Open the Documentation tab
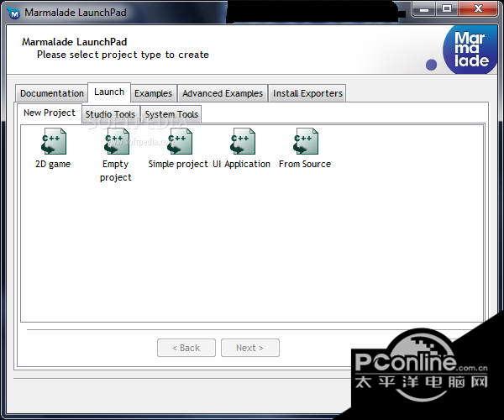The width and height of the screenshot is (504, 420). click(x=52, y=93)
